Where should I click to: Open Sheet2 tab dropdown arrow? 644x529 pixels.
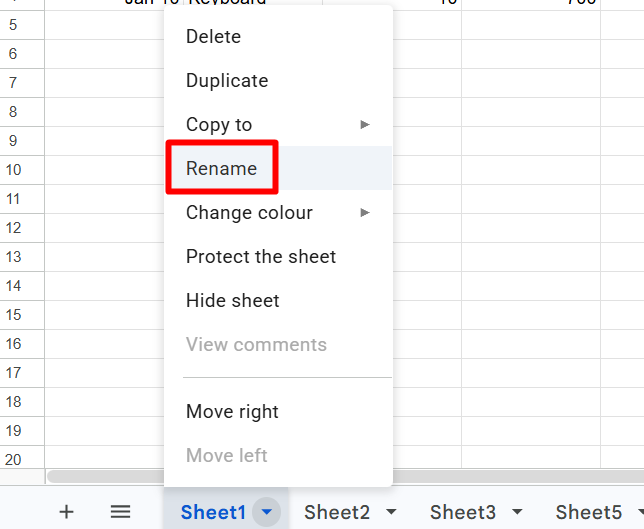391,512
